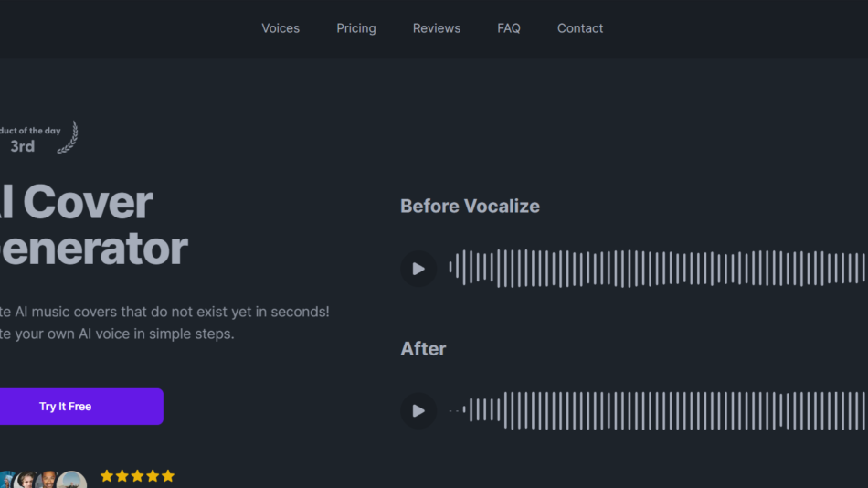Image resolution: width=868 pixels, height=488 pixels.
Task: Open the FAQ nav link
Action: pyautogui.click(x=509, y=28)
